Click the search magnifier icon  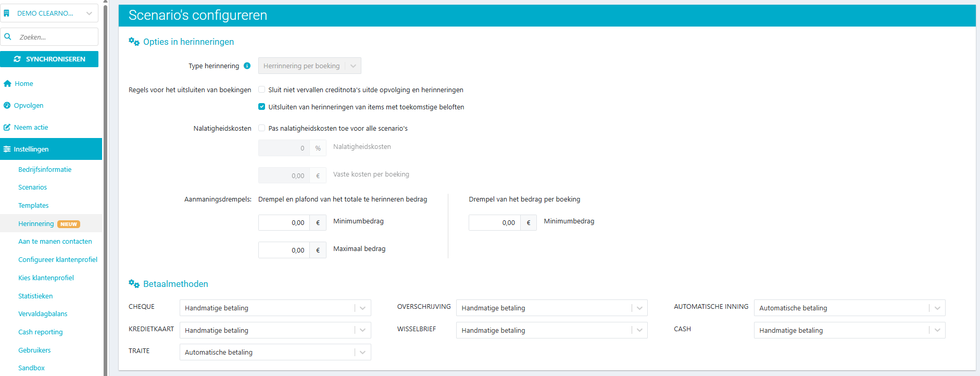[8, 37]
